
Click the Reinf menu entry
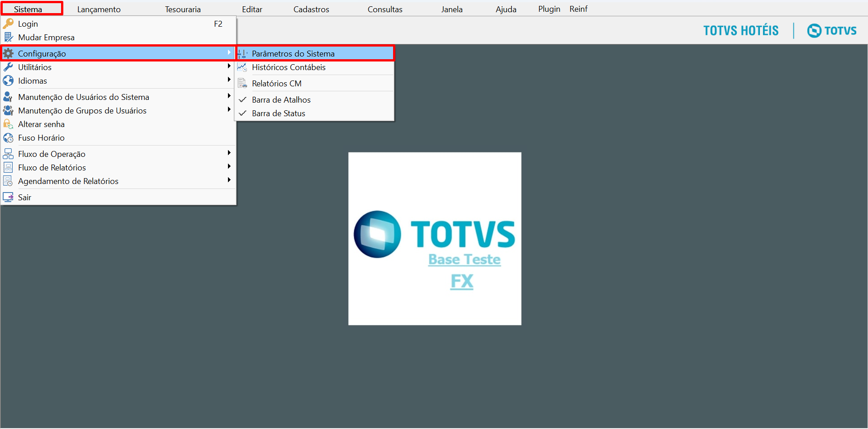coord(578,8)
